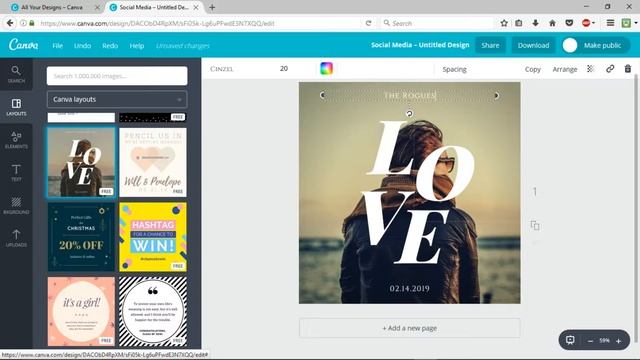Viewport: 640px width, 360px height.
Task: Go to browser home page icon
Action: coord(552,23)
